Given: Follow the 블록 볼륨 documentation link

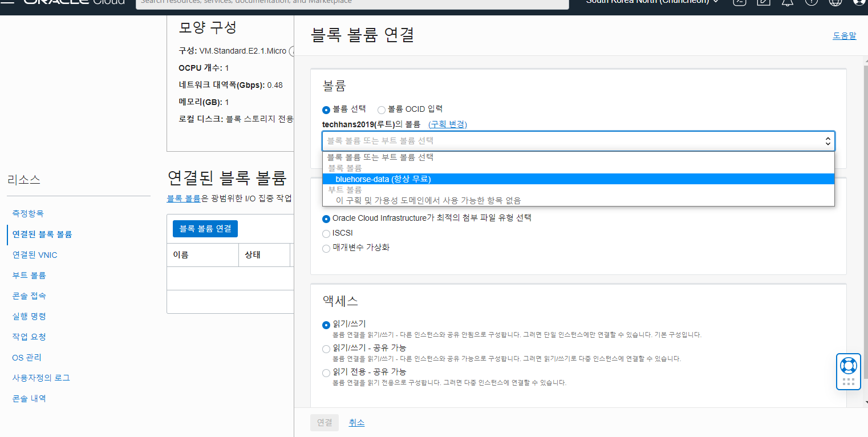Looking at the screenshot, I should (x=184, y=198).
